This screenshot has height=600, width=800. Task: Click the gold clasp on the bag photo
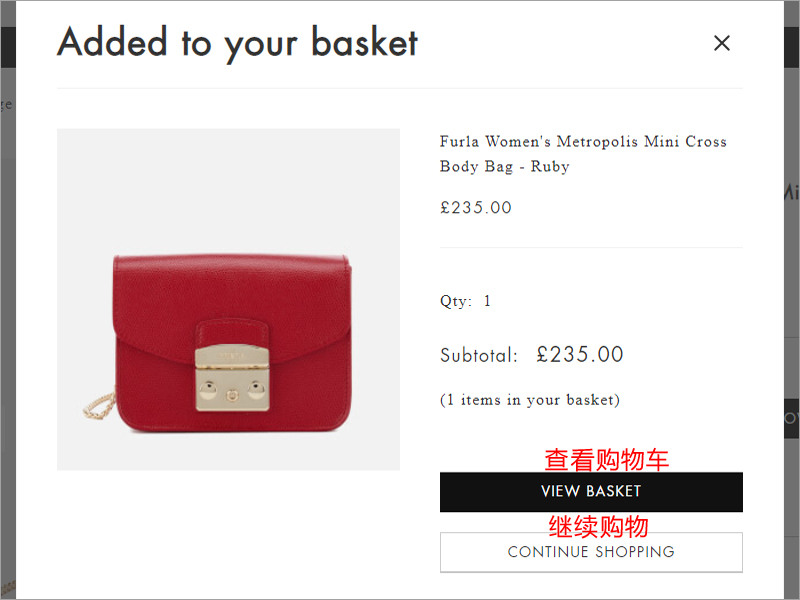coord(232,378)
